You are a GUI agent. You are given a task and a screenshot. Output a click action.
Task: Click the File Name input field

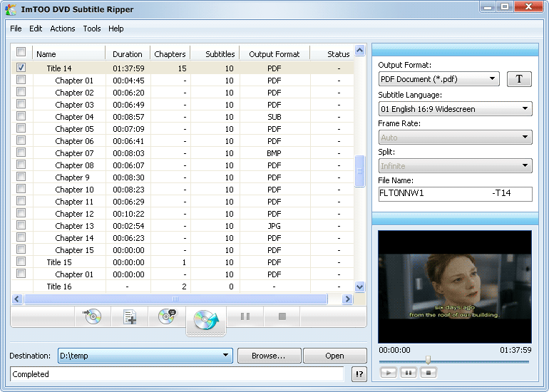click(x=455, y=194)
